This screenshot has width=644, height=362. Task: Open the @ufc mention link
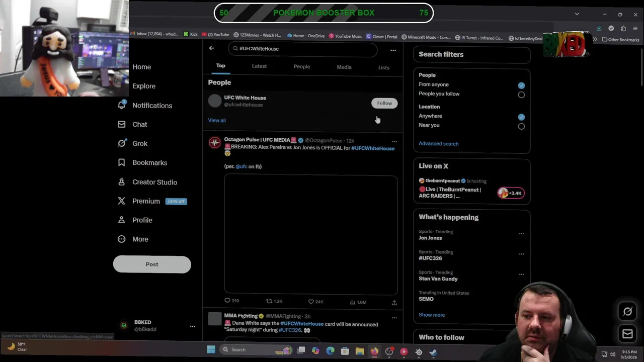241,166
